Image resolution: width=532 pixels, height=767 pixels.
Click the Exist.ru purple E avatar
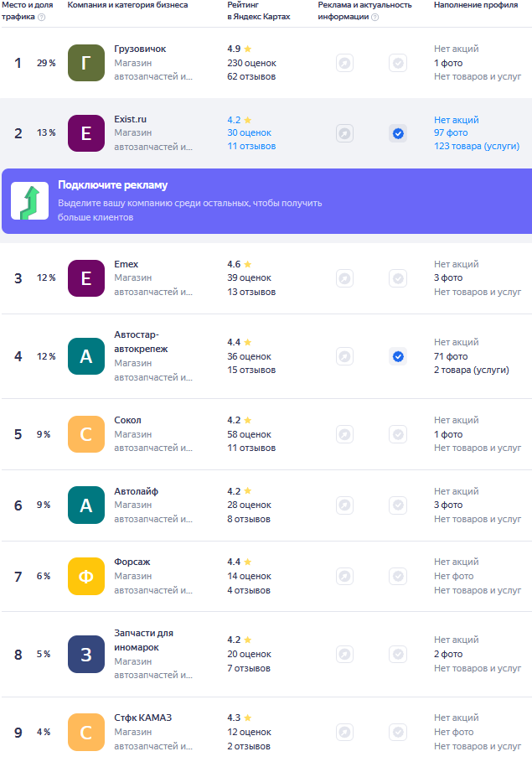[x=86, y=133]
